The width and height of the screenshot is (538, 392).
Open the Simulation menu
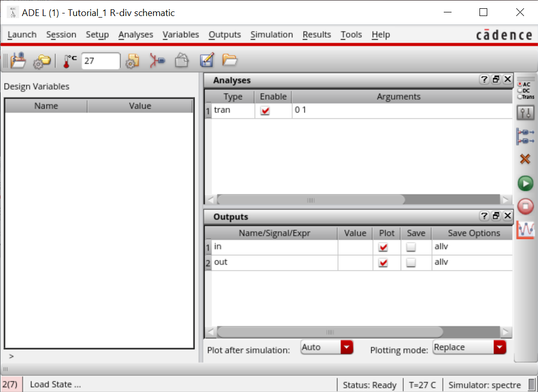click(x=271, y=35)
